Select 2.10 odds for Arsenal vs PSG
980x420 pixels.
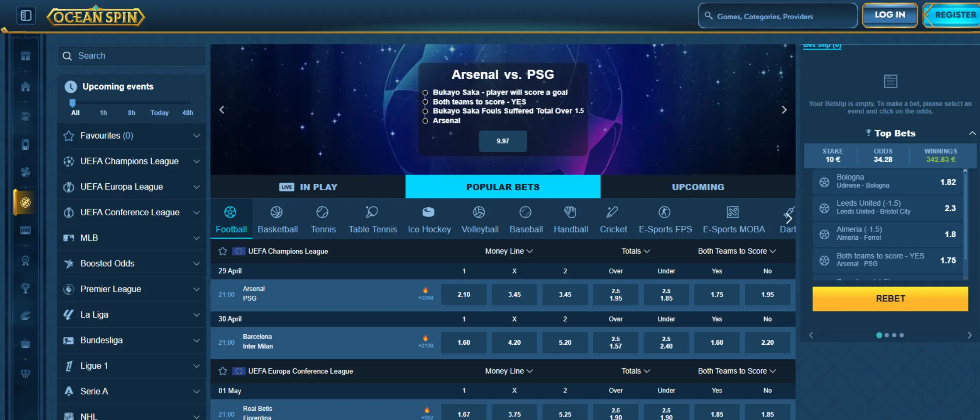(x=464, y=294)
